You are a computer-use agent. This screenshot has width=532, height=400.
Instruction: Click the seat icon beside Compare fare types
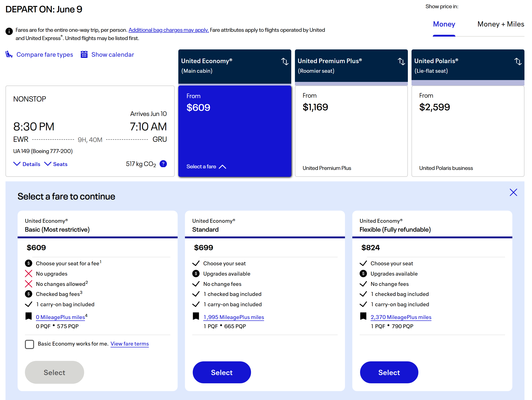(x=9, y=54)
